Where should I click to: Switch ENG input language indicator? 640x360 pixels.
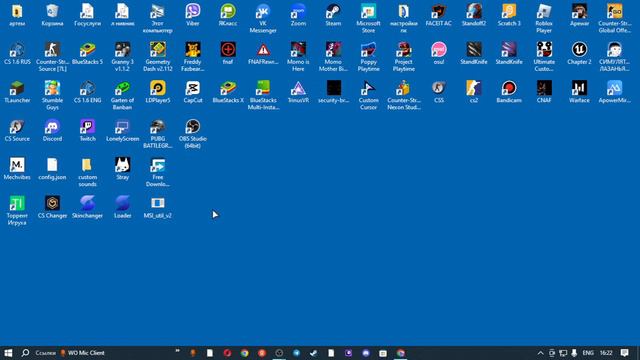coord(588,353)
